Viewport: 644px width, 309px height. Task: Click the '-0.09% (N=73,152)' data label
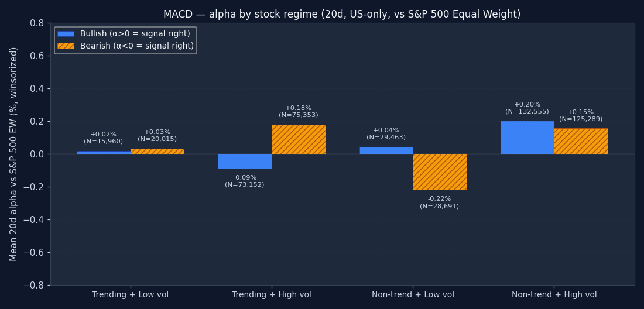(x=245, y=181)
